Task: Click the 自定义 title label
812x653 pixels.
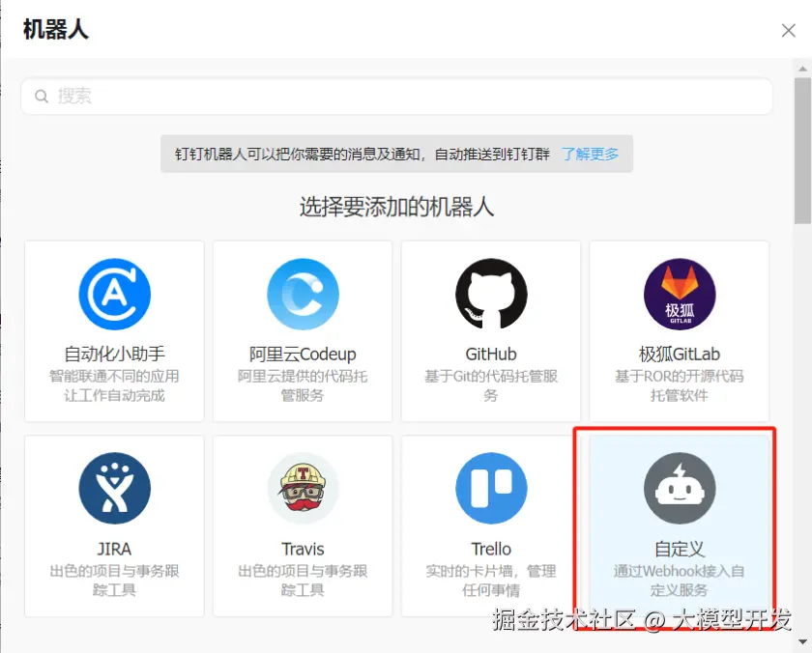Action: (680, 549)
